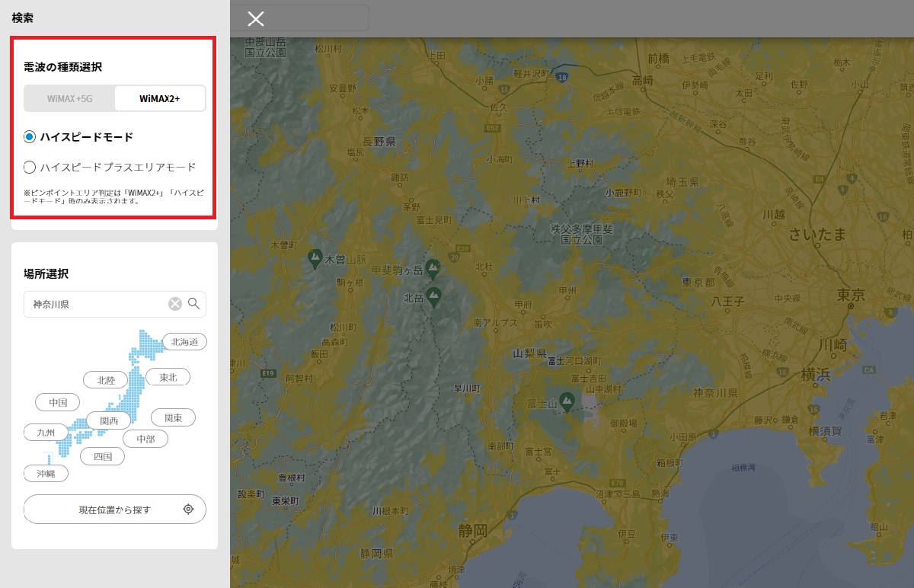The width and height of the screenshot is (914, 588).
Task: Choose the 九州 region button
Action: click(x=46, y=433)
